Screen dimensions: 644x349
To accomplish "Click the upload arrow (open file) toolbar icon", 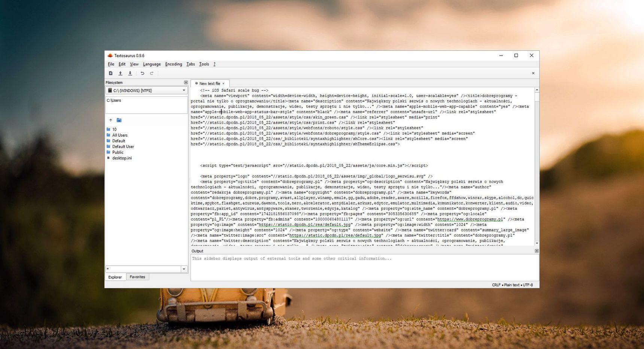I will (x=120, y=73).
